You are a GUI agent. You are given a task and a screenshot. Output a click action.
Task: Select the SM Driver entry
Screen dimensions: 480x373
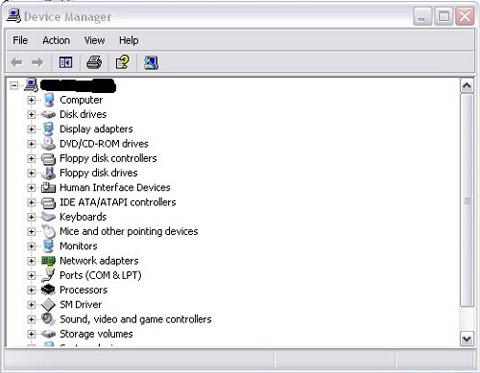[x=81, y=304]
